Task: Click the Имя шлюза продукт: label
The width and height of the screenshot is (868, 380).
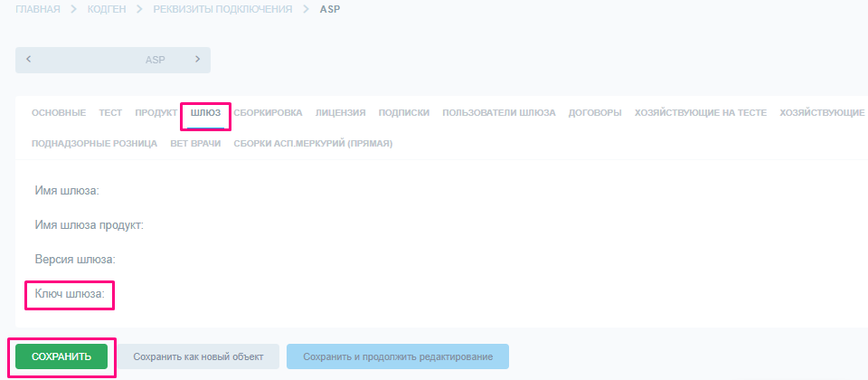Action: pyautogui.click(x=90, y=225)
